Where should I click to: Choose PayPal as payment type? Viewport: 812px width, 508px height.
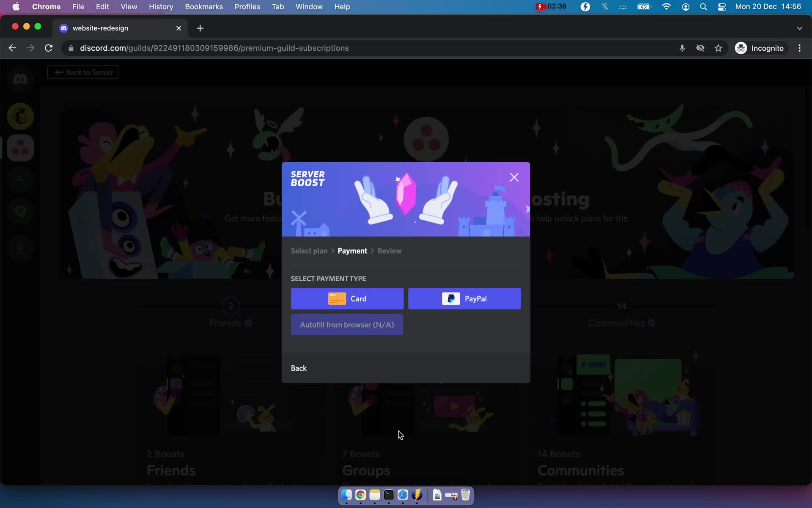pyautogui.click(x=464, y=298)
